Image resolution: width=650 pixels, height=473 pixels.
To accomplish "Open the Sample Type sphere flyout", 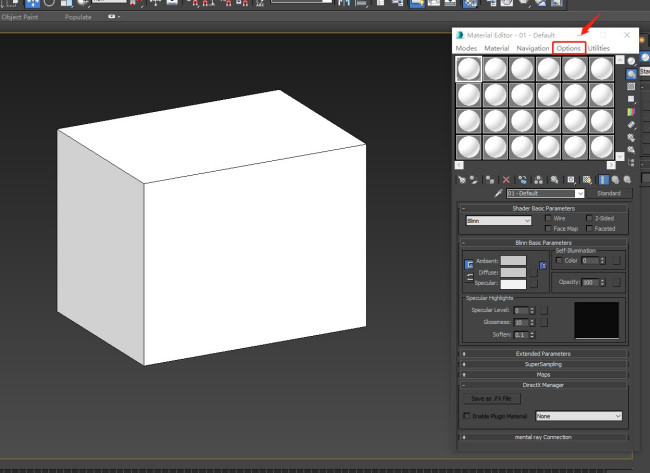I will tap(631, 61).
